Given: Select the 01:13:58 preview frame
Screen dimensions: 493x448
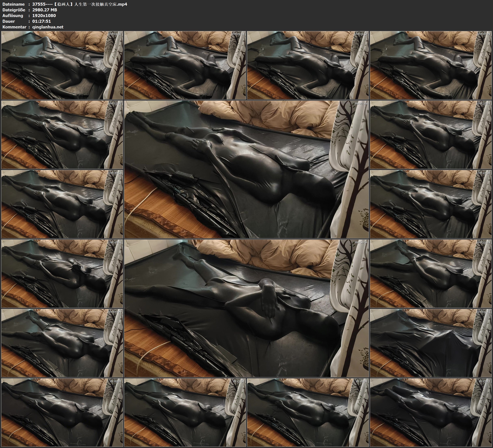Looking at the screenshot, I should click(185, 412).
